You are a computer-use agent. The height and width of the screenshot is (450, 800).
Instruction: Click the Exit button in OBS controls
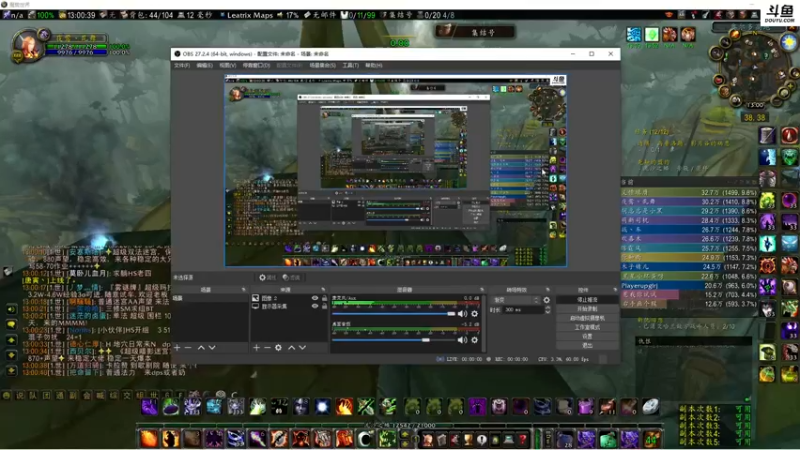click(x=587, y=345)
